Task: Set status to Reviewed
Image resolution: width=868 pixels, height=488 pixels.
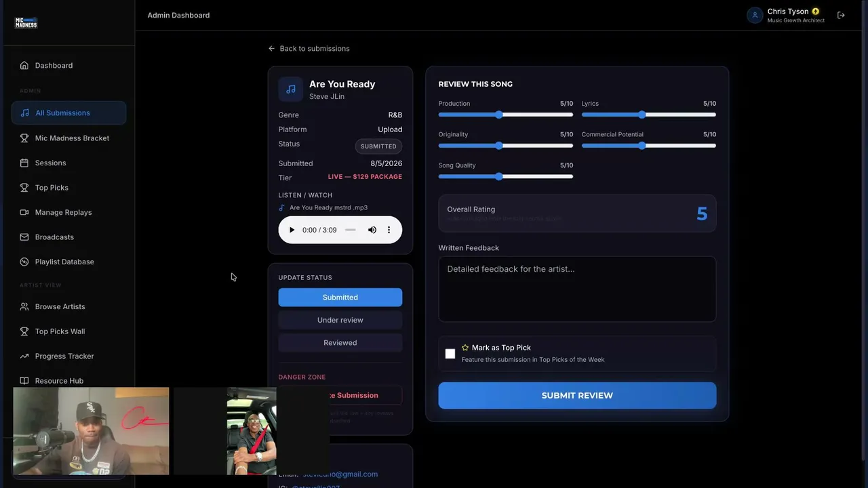Action: [x=340, y=343]
